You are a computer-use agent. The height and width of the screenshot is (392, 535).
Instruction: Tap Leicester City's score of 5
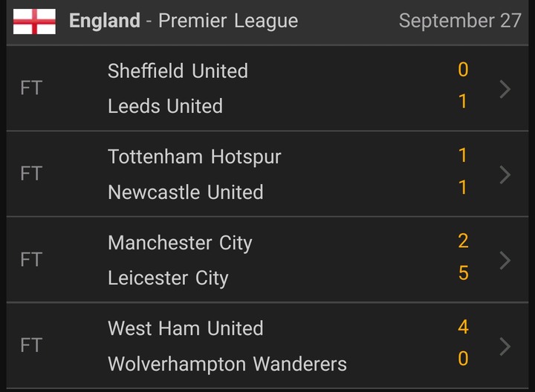click(463, 273)
